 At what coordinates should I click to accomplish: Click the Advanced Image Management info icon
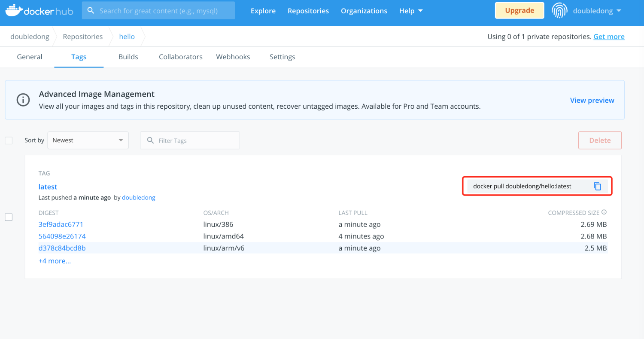pyautogui.click(x=23, y=100)
